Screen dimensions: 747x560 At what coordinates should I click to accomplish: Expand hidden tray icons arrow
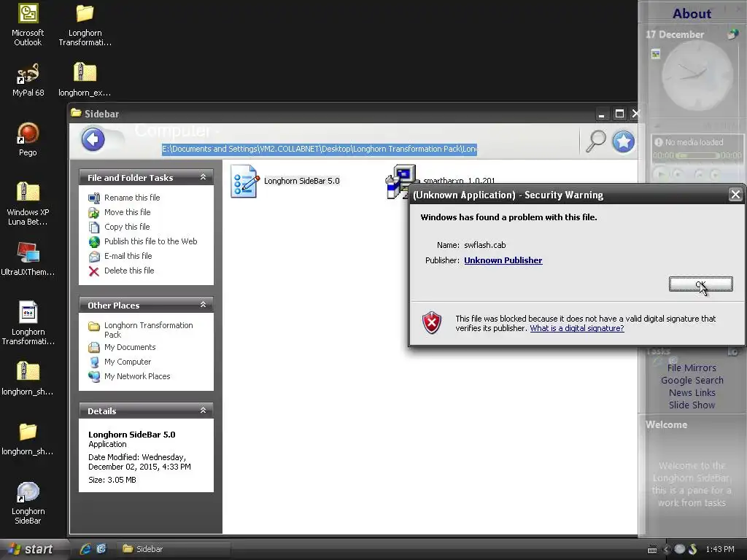pyautogui.click(x=667, y=550)
